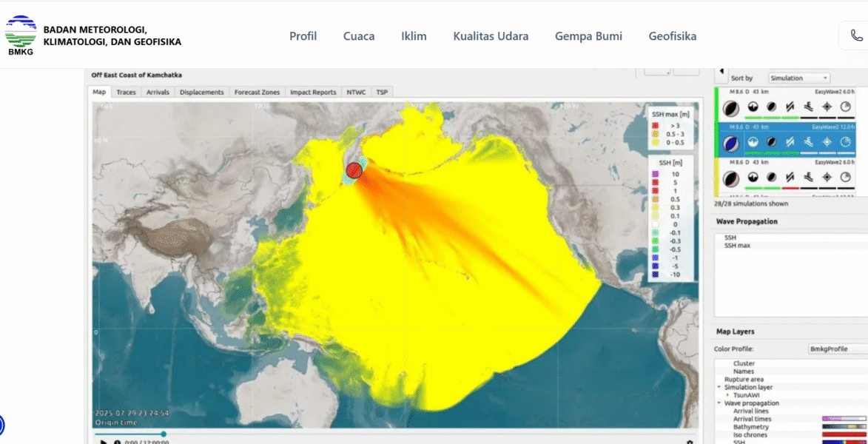Click rupture patch icon in yellow-marked simulation row

click(771, 177)
